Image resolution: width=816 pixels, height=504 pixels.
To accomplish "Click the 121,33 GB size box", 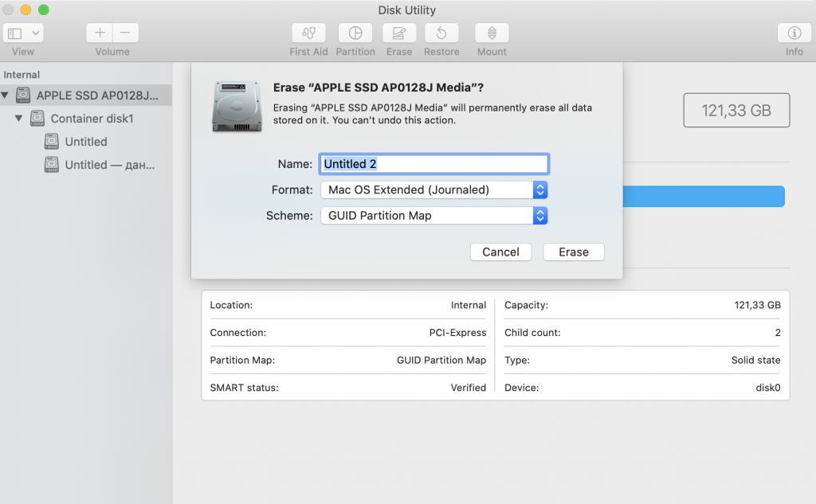I will click(x=736, y=110).
